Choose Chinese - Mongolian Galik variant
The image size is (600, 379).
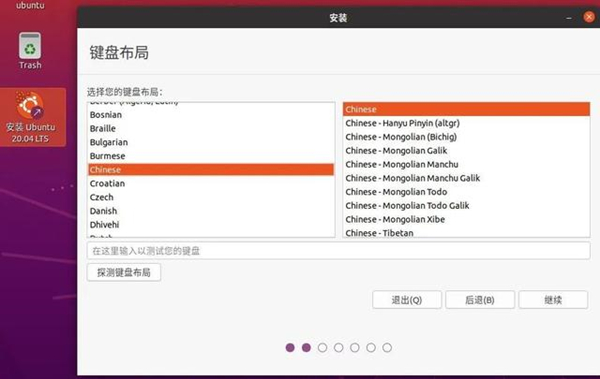point(466,150)
